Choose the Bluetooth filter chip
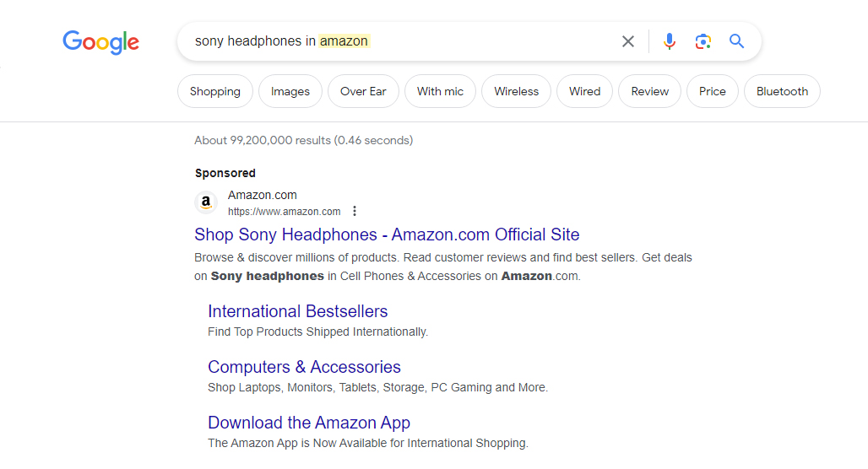 coord(782,91)
